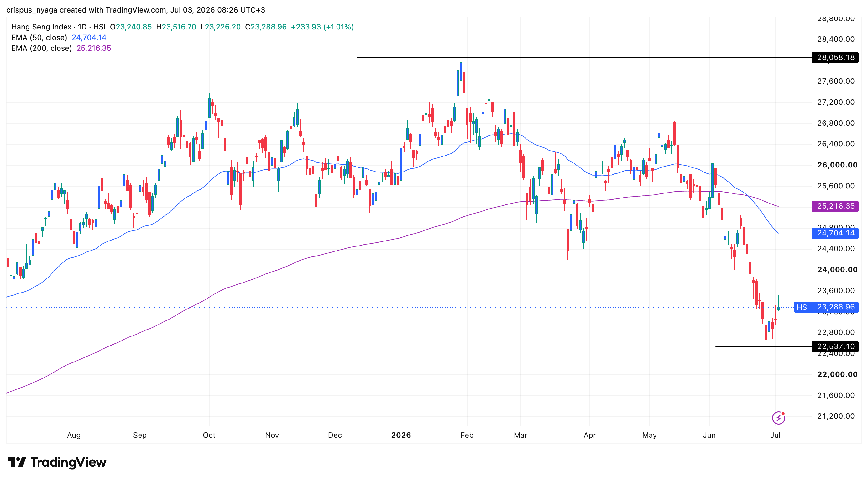Viewport: 868px width, 481px height.
Task: Click the 27,200.00 price axis label
Action: [x=836, y=102]
